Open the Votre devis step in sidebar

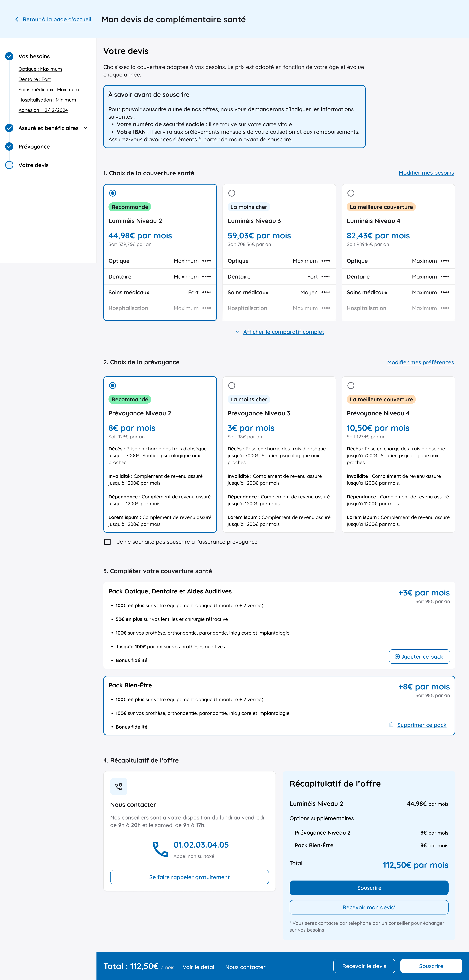[x=33, y=165]
